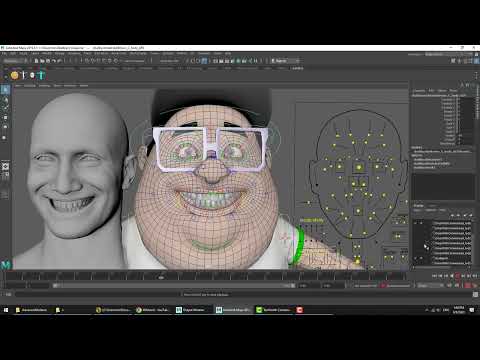Toggle visibility of the second-to-last display layer

tap(416, 258)
